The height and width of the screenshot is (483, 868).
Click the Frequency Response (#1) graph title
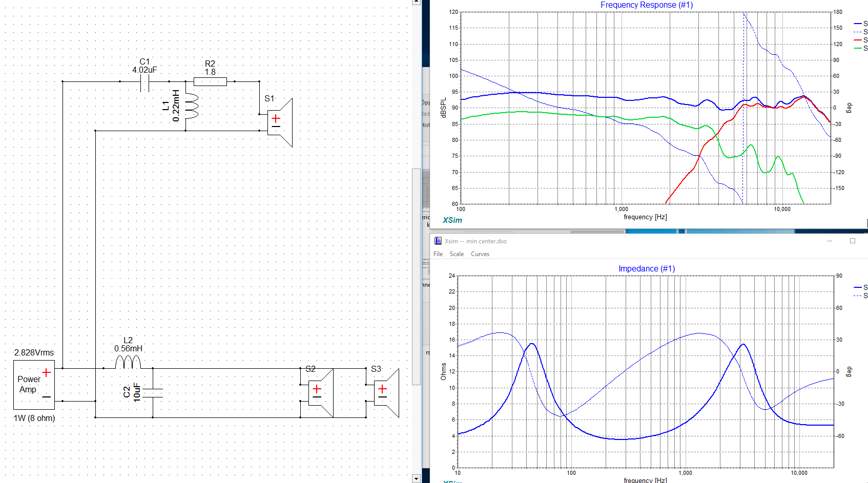point(646,5)
